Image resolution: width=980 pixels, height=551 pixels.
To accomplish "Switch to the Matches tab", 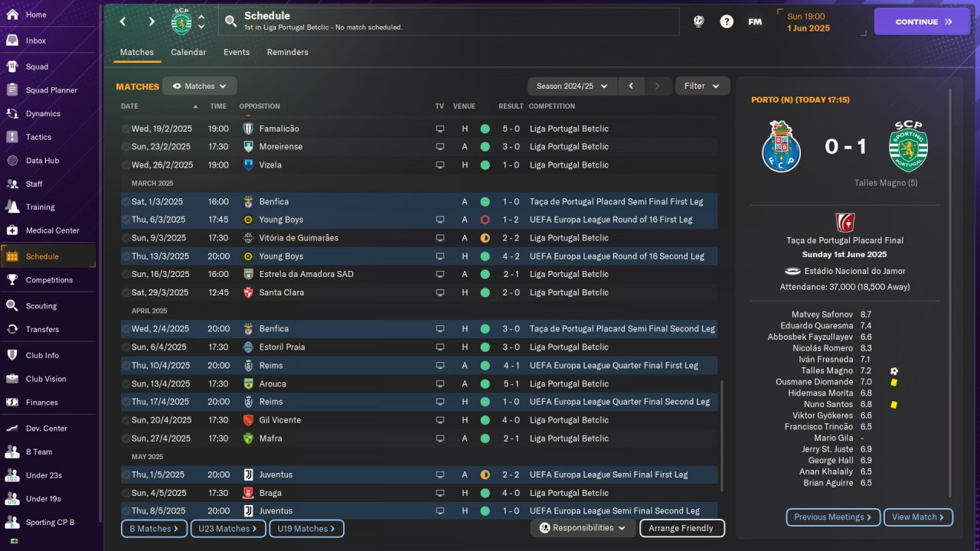I will 137,52.
